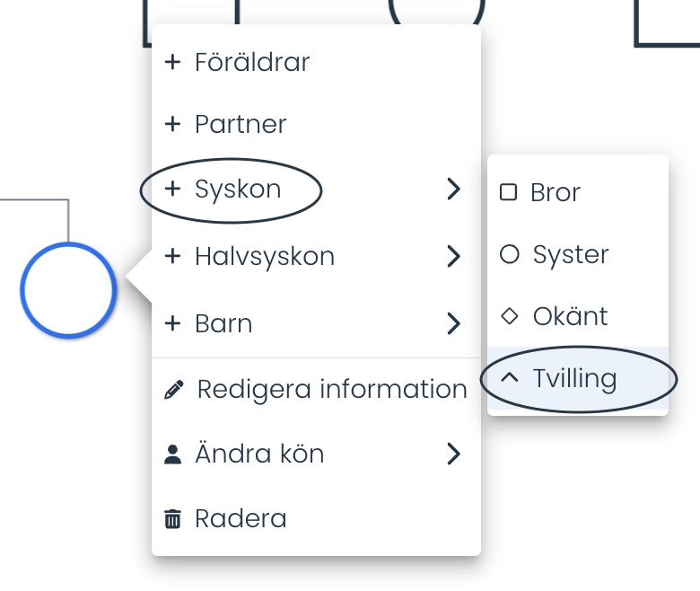Click the trash can Radera icon
The image size is (700, 591).
pyautogui.click(x=173, y=518)
